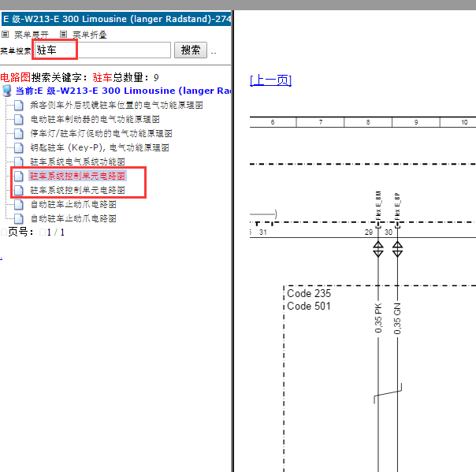Viewport: 476px width, 472px height.
Task: Go to previous page via [上一页] link
Action: click(270, 80)
